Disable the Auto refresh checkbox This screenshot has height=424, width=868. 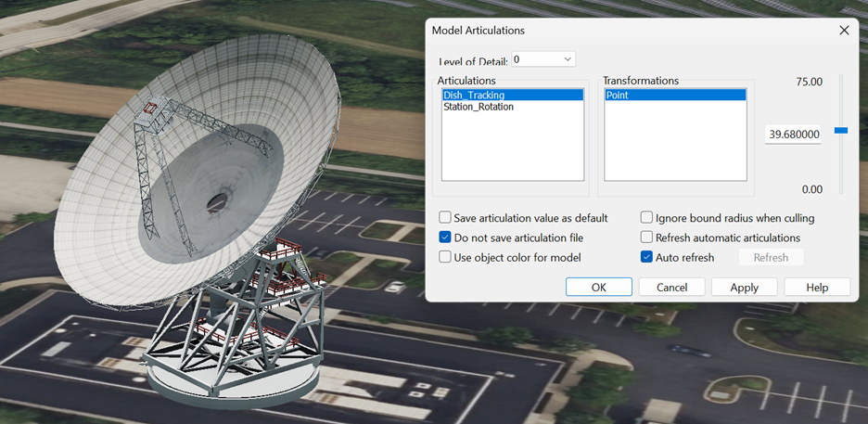[x=646, y=257]
